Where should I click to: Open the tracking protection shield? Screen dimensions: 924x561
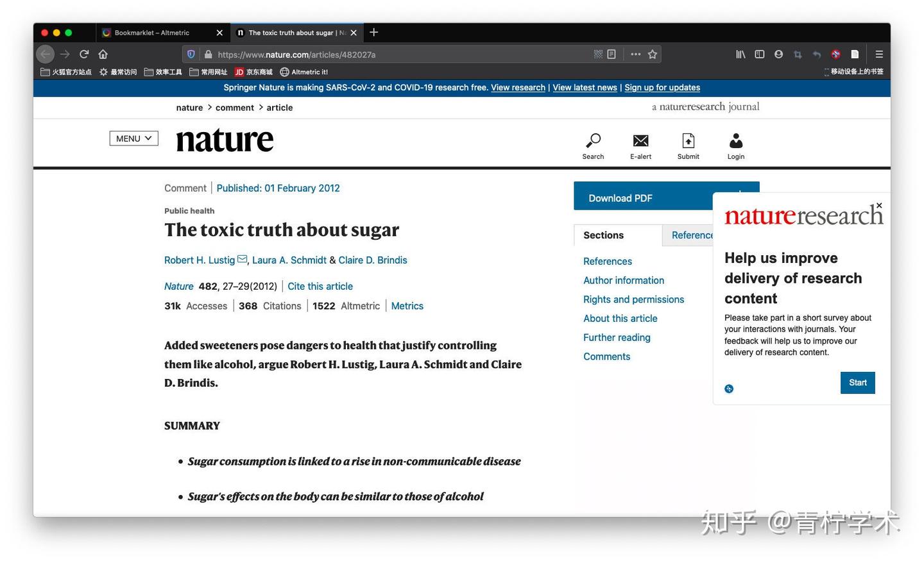tap(191, 54)
